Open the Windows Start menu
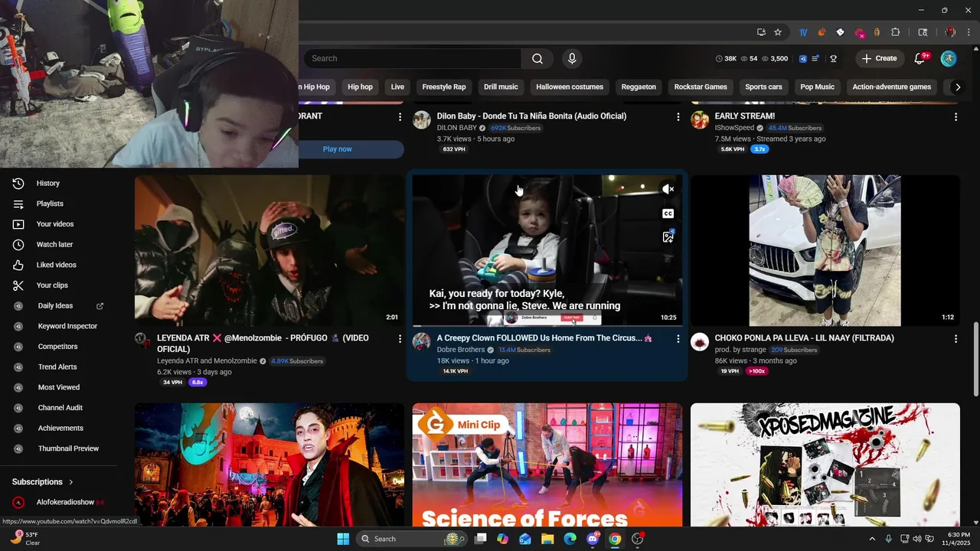Viewport: 980px width, 551px height. click(343, 539)
